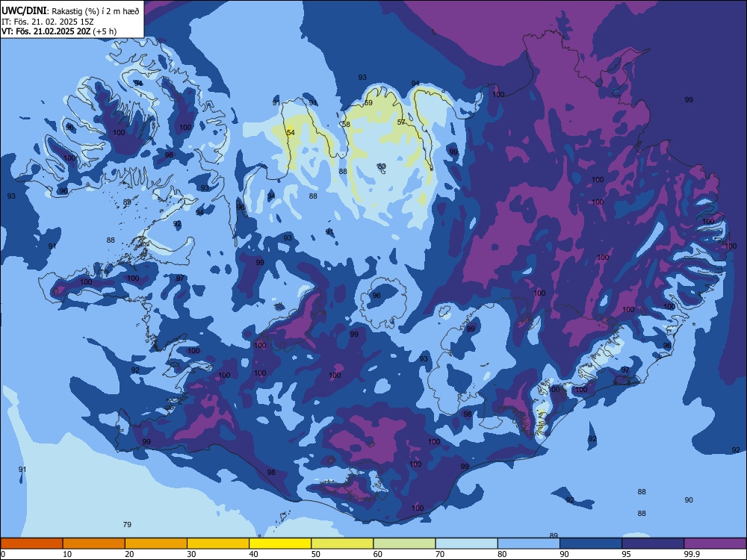Image resolution: width=747 pixels, height=560 pixels.
Task: Choose the 30–40 golden legend swatch
Action: tap(218, 544)
